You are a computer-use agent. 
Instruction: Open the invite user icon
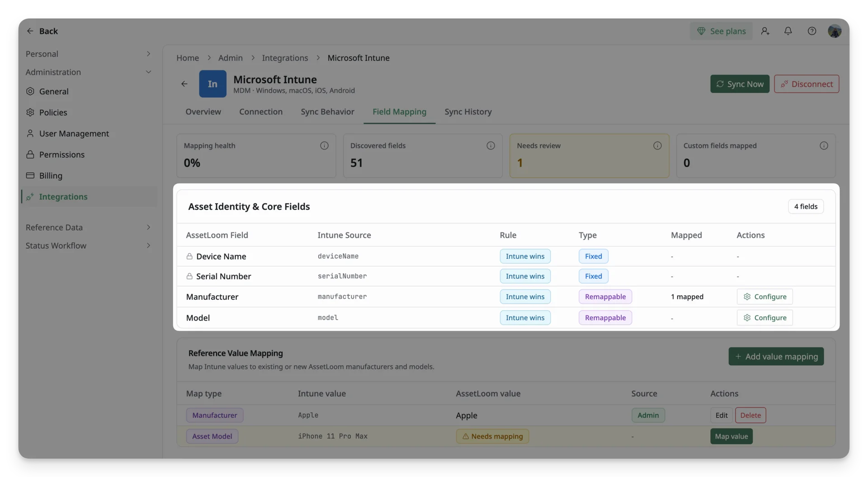(x=765, y=31)
